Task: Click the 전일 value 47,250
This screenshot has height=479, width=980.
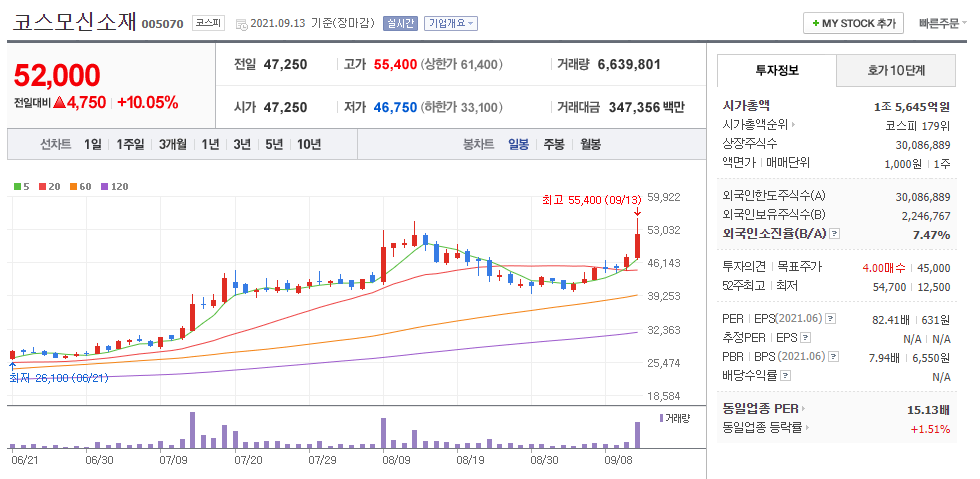Action: (285, 64)
